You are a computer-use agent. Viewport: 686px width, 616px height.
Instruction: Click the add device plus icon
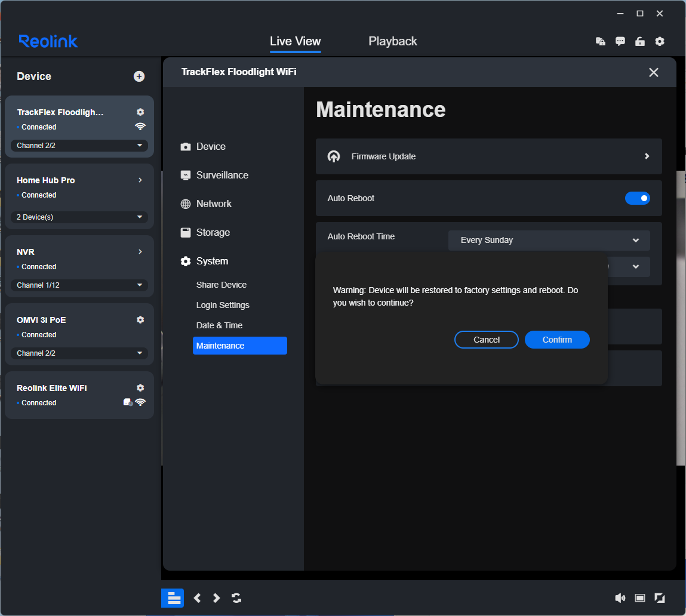click(139, 76)
